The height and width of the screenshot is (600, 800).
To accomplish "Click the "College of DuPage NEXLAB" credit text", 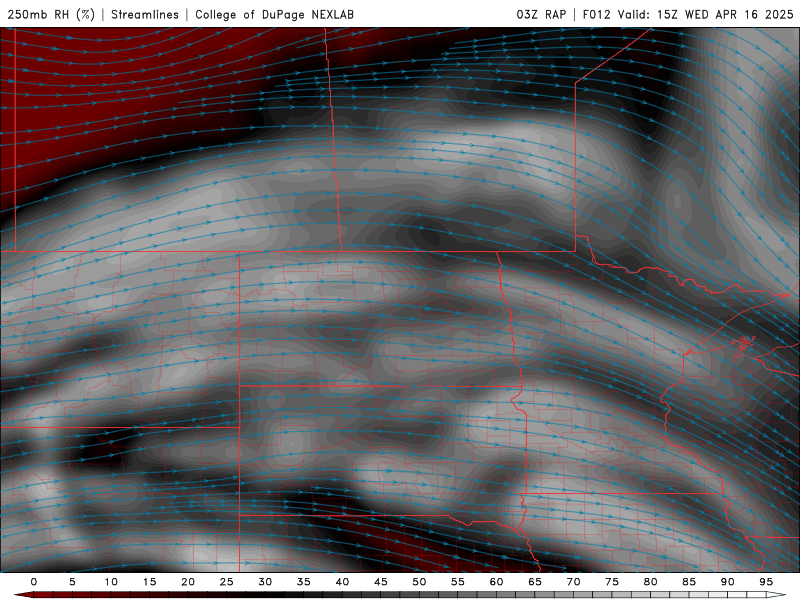I will 274,14.
